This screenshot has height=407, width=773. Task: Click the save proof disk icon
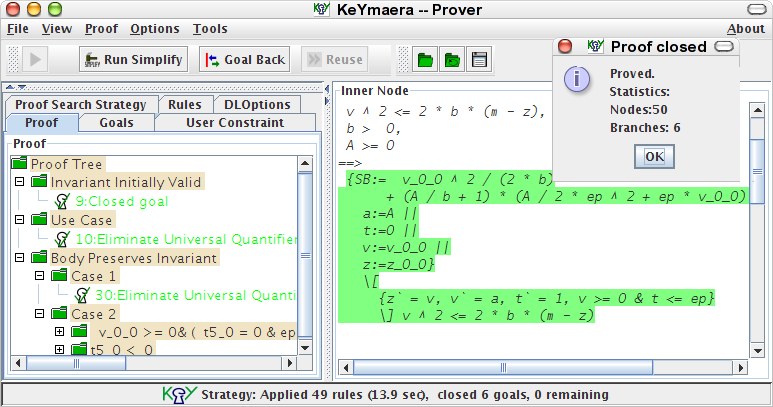click(x=479, y=60)
